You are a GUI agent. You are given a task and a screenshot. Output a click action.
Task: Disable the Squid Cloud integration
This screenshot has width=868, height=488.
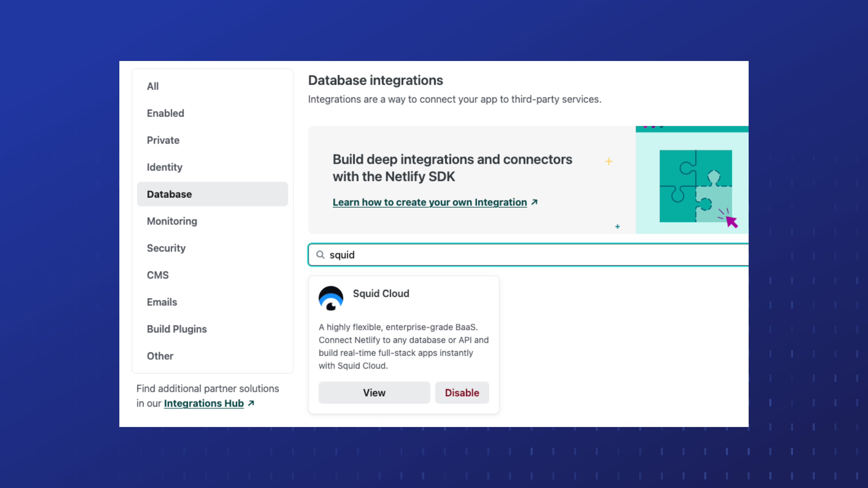(462, 392)
